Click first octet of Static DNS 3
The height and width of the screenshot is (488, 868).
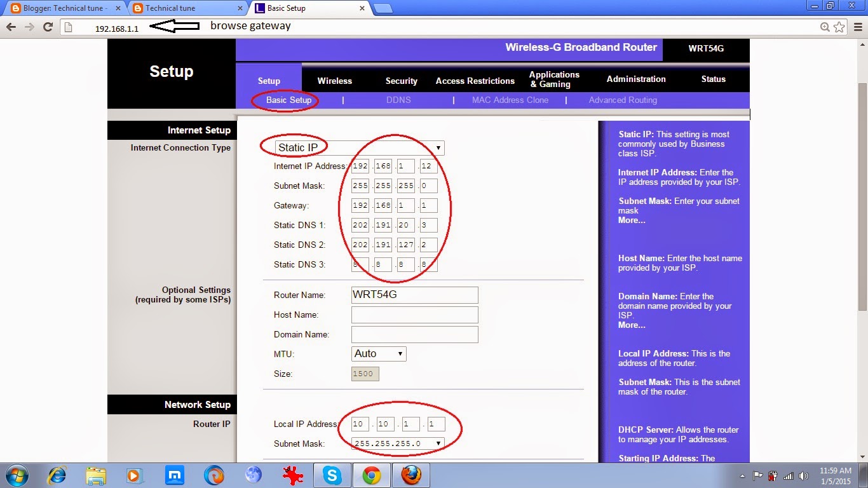click(360, 264)
